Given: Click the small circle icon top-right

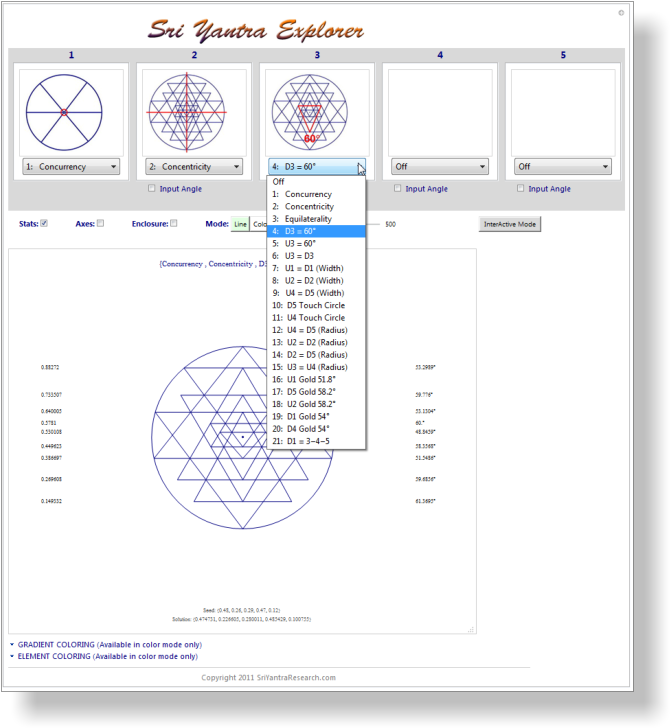Looking at the screenshot, I should point(621,13).
